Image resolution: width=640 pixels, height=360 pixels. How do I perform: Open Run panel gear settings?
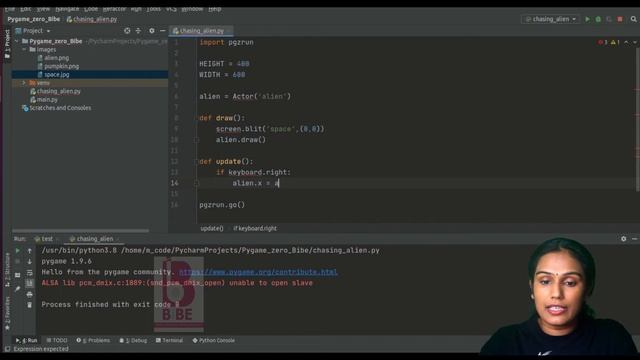pyautogui.click(x=623, y=239)
